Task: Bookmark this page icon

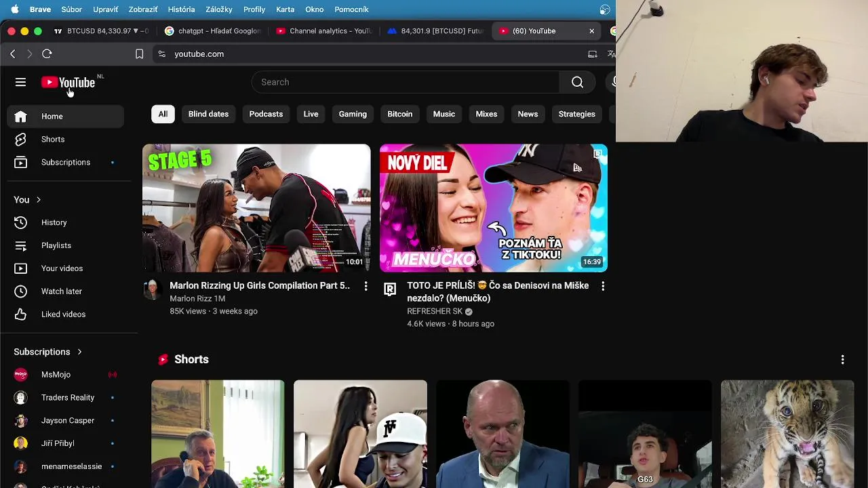Action: point(139,54)
